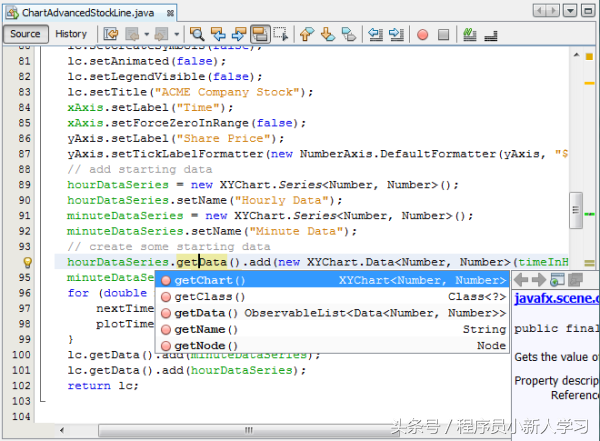
Task: Click the Last Edit location icon
Action: coord(112,34)
